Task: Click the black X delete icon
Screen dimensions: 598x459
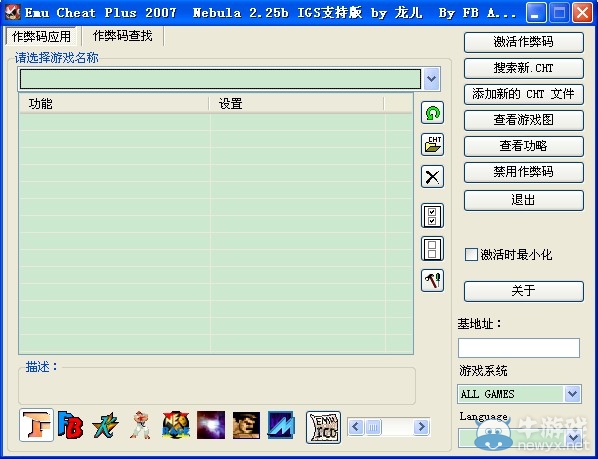Action: pyautogui.click(x=432, y=177)
